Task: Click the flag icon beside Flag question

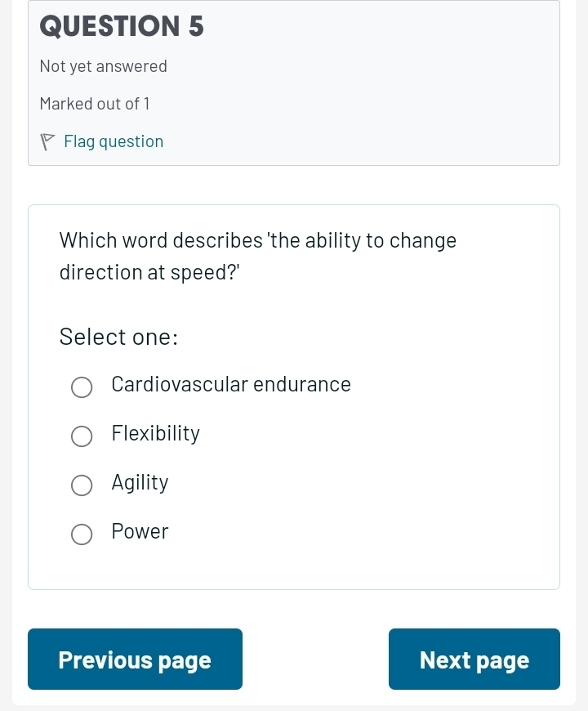Action: click(48, 141)
